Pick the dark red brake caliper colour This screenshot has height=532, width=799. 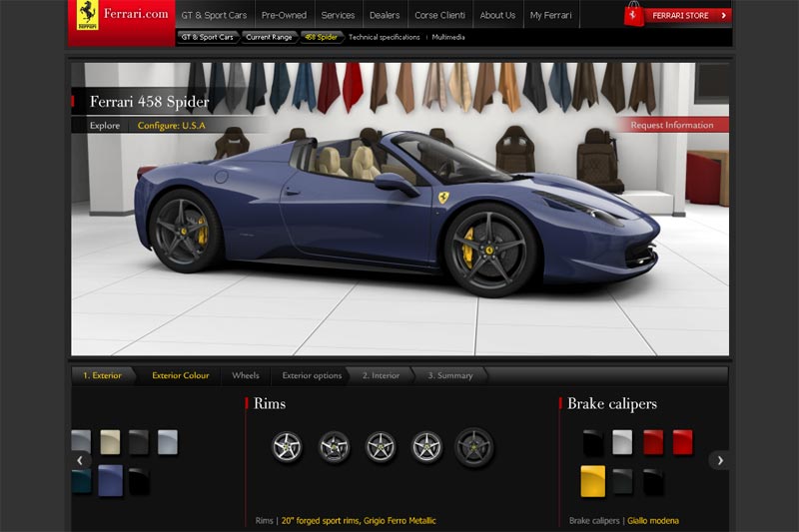(653, 442)
